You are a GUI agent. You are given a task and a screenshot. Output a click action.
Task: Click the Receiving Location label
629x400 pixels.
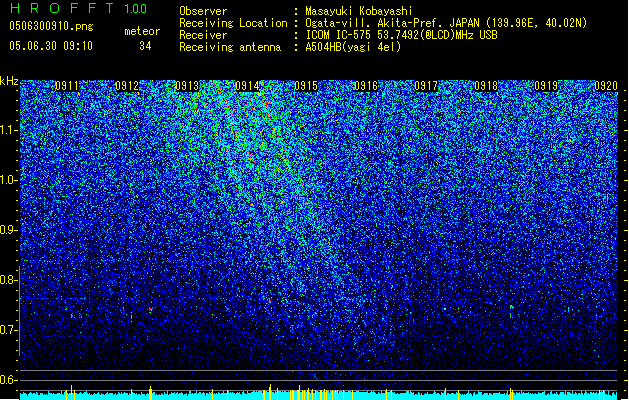tap(233, 23)
